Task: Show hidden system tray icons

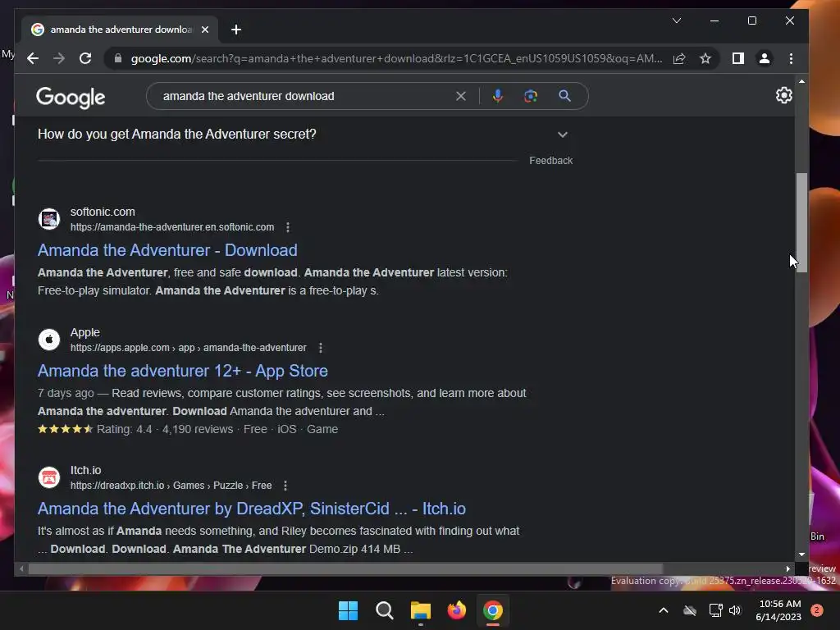Action: click(663, 610)
